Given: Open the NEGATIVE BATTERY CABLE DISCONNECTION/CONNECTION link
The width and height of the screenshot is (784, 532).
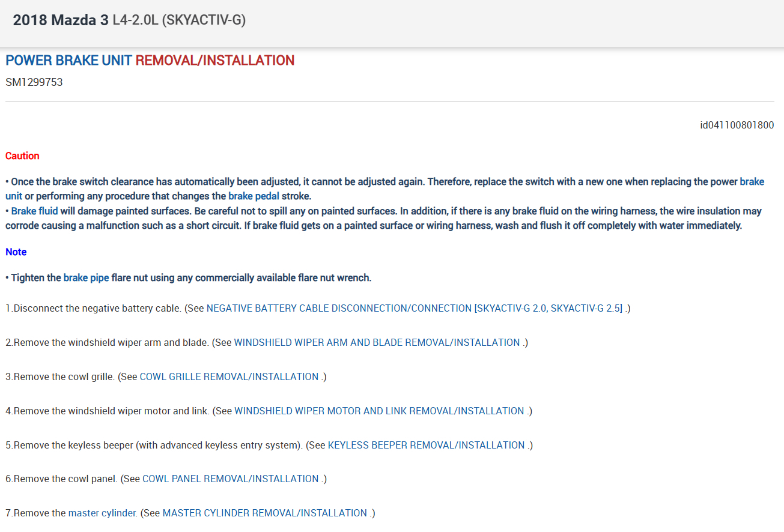Looking at the screenshot, I should 415,308.
